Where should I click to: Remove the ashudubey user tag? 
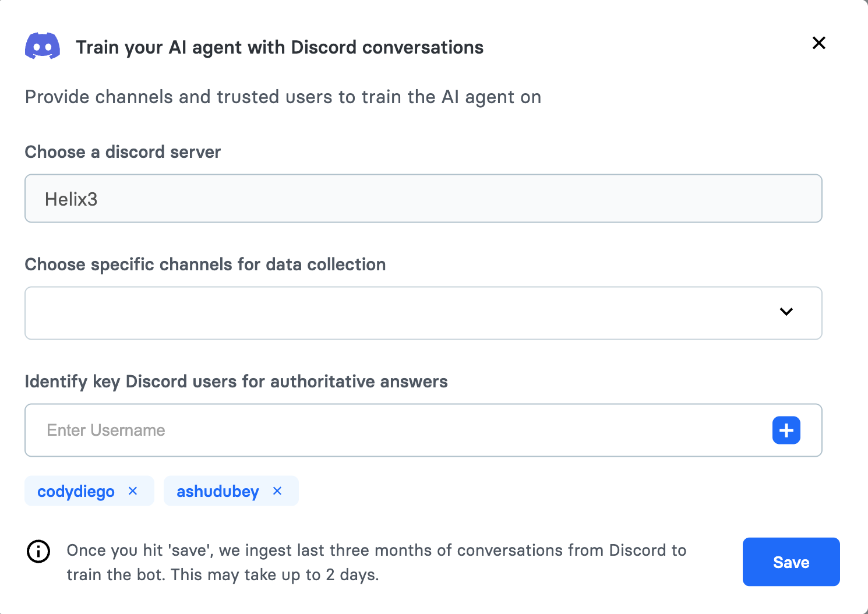(277, 491)
